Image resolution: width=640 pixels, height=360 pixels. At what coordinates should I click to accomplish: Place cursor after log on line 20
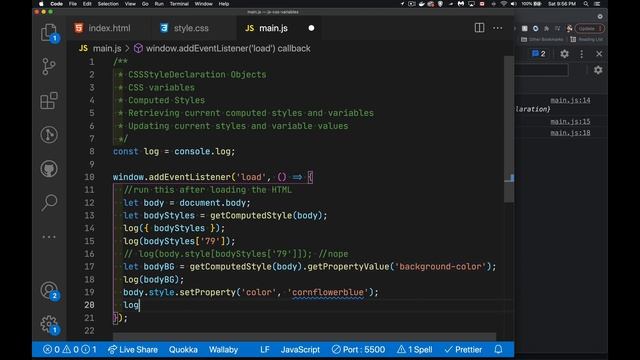click(x=139, y=305)
